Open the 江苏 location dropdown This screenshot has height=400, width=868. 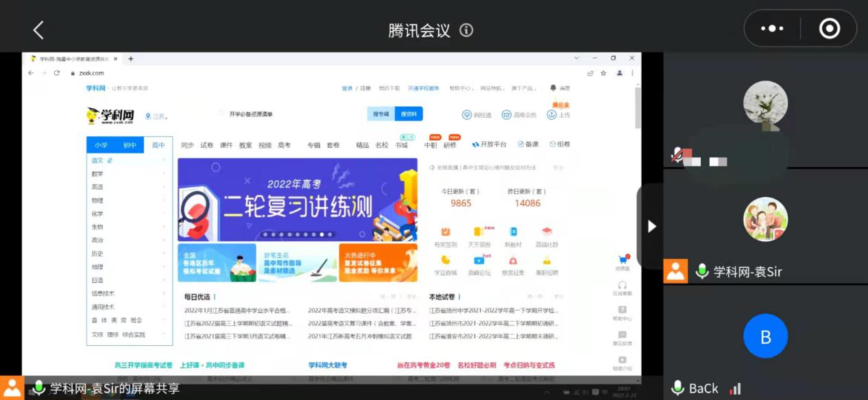(157, 116)
